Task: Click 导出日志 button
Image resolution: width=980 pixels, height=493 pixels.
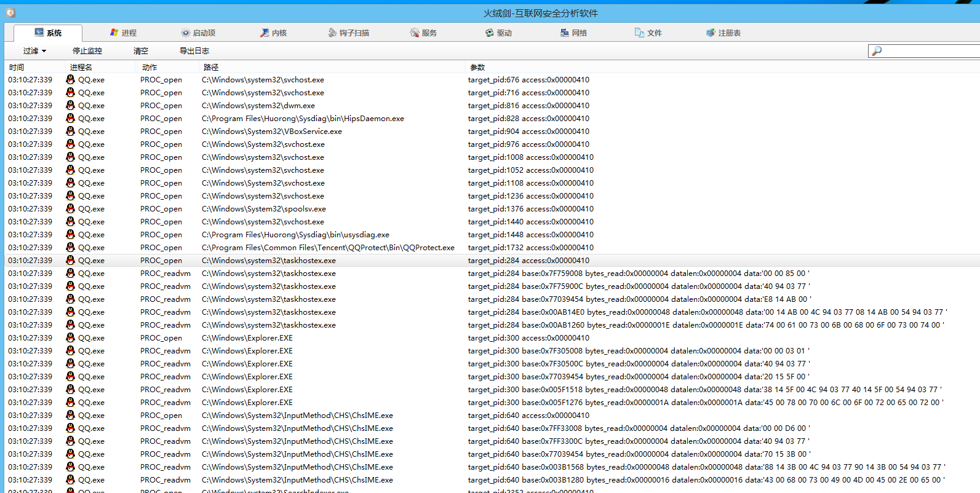Action: click(x=194, y=51)
